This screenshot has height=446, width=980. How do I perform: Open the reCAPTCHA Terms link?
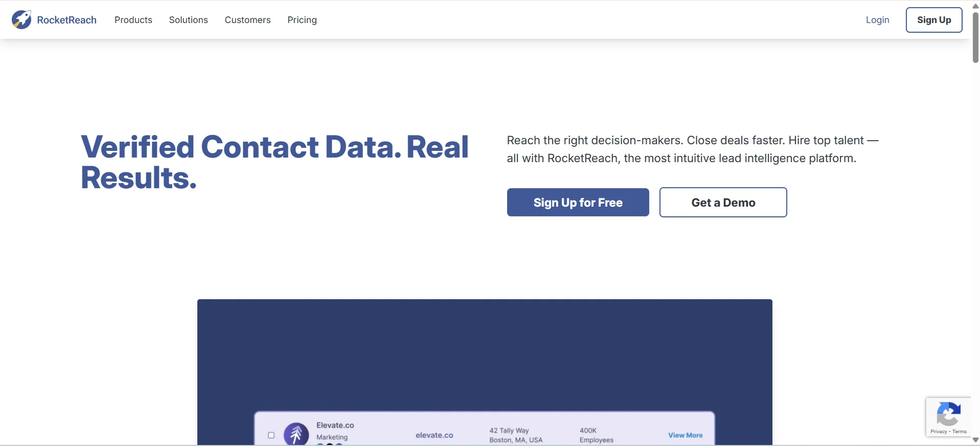pos(960,432)
